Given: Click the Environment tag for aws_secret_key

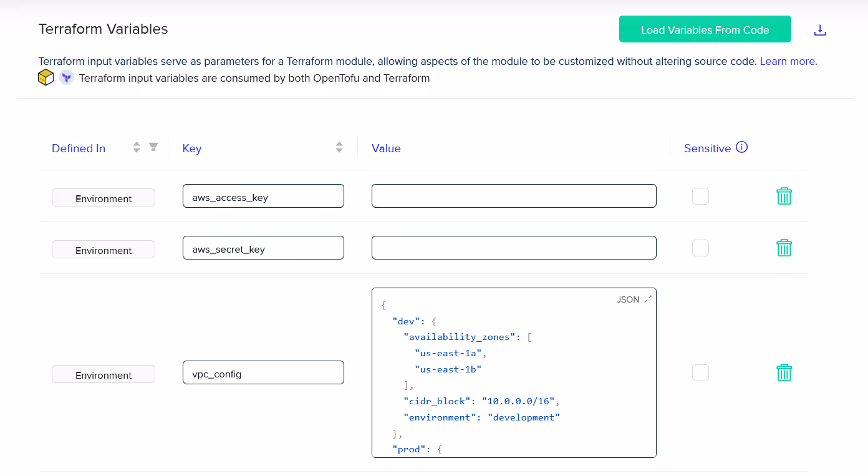Looking at the screenshot, I should (x=104, y=250).
